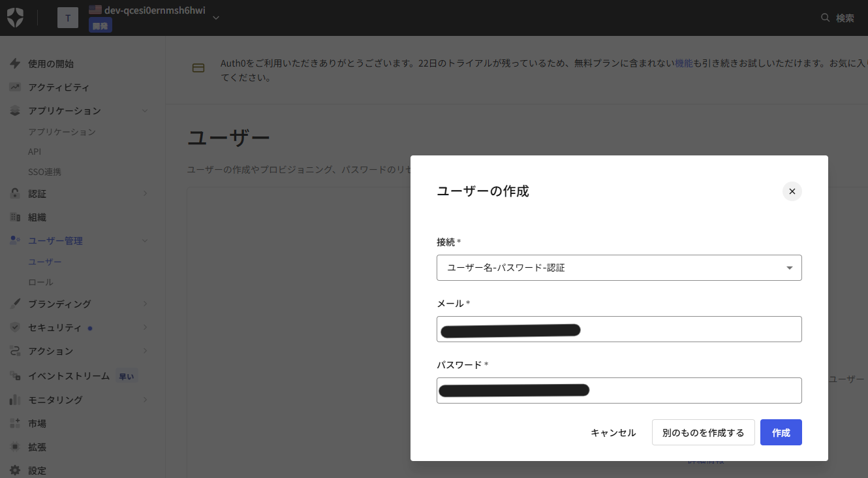This screenshot has height=478, width=868.
Task: Open 使用の開始 in the sidebar
Action: click(51, 63)
